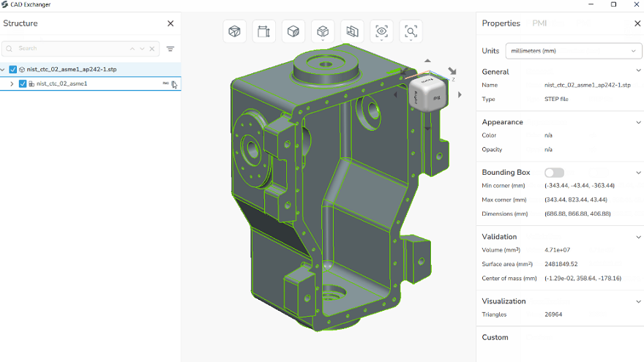Collapse the Validation section chevron
The image size is (644, 362).
point(638,237)
